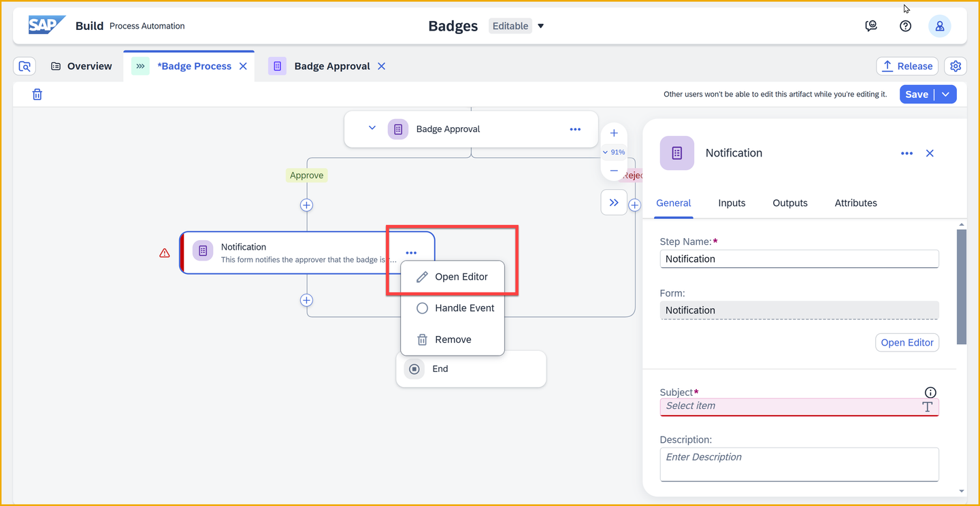Click the Subject info icon
Viewport: 980px width, 506px height.
coord(930,392)
